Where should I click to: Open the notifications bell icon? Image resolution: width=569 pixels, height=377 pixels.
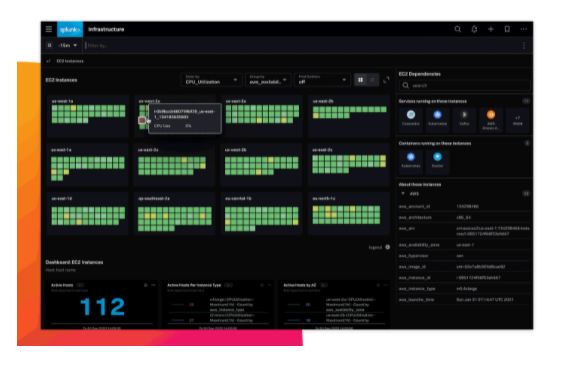474,29
